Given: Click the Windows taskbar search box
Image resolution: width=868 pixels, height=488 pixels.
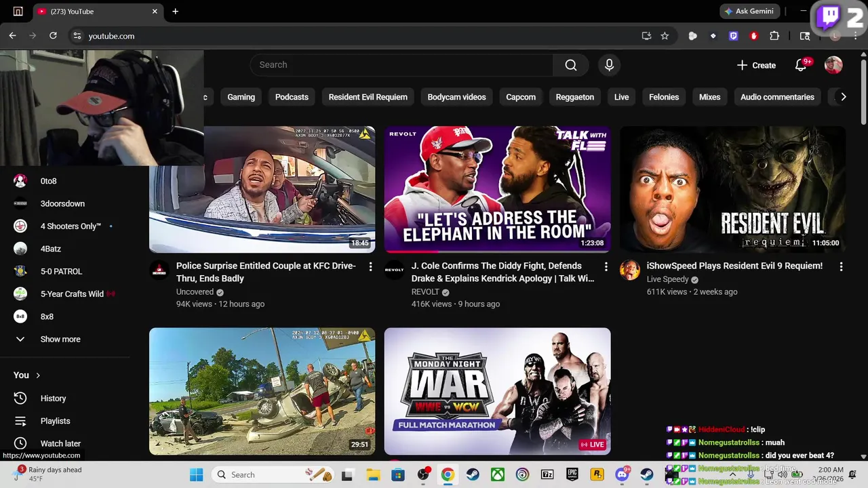Looking at the screenshot, I should tap(273, 474).
